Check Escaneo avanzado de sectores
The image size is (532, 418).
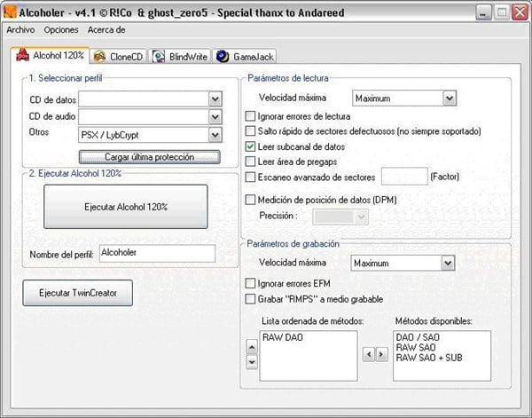tap(250, 177)
